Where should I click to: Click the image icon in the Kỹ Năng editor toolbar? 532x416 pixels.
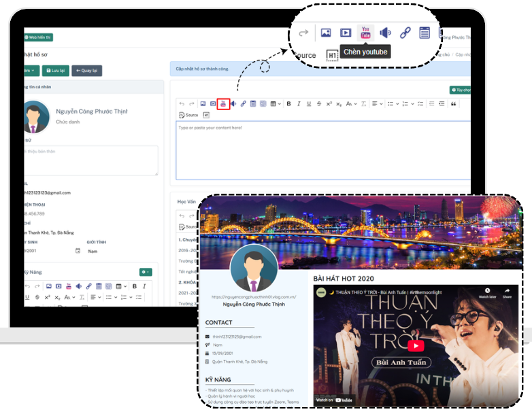coord(48,286)
